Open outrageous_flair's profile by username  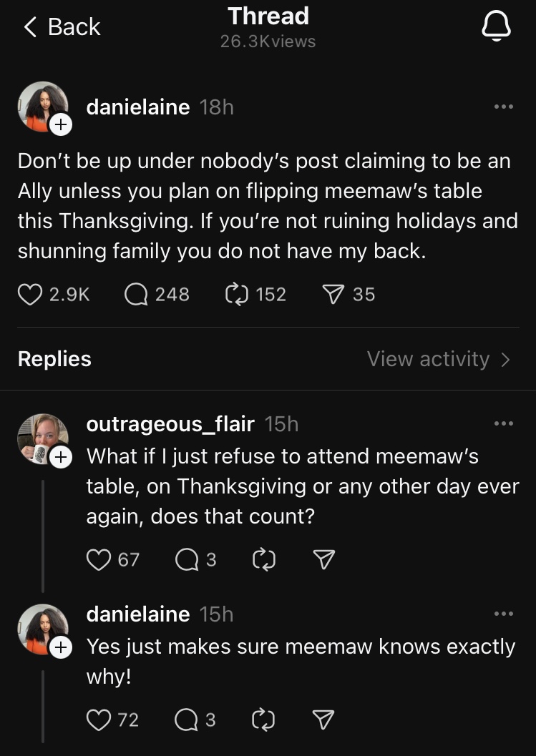(170, 424)
